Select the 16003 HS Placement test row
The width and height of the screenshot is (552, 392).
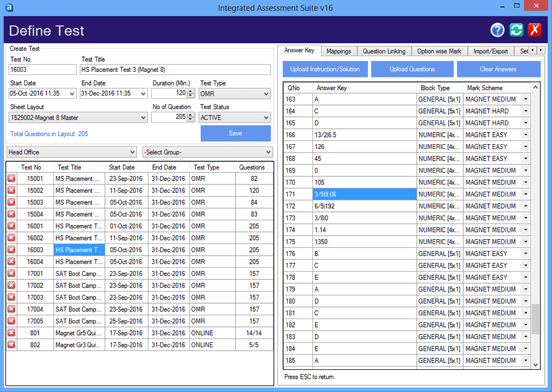click(x=140, y=250)
